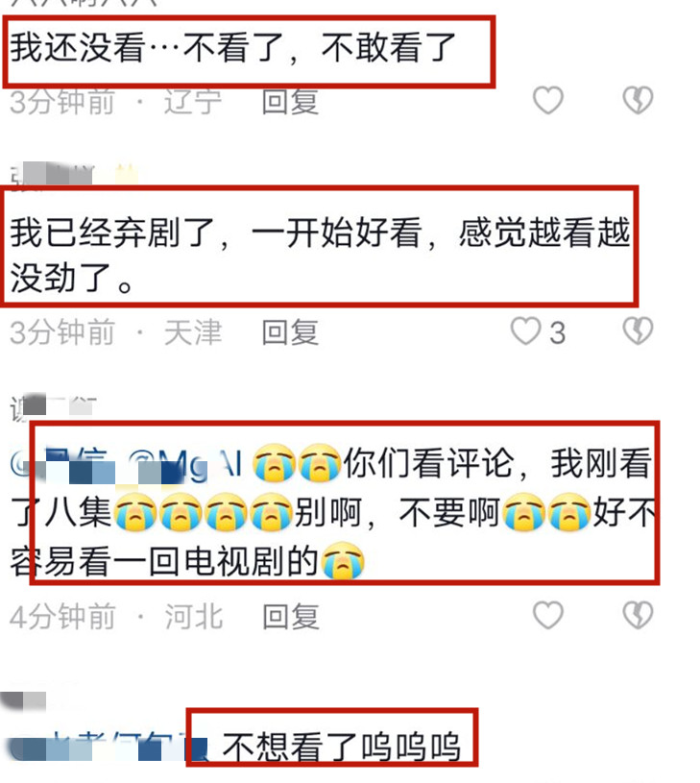Like the 天津 comment showing 3 likes

(x=525, y=331)
